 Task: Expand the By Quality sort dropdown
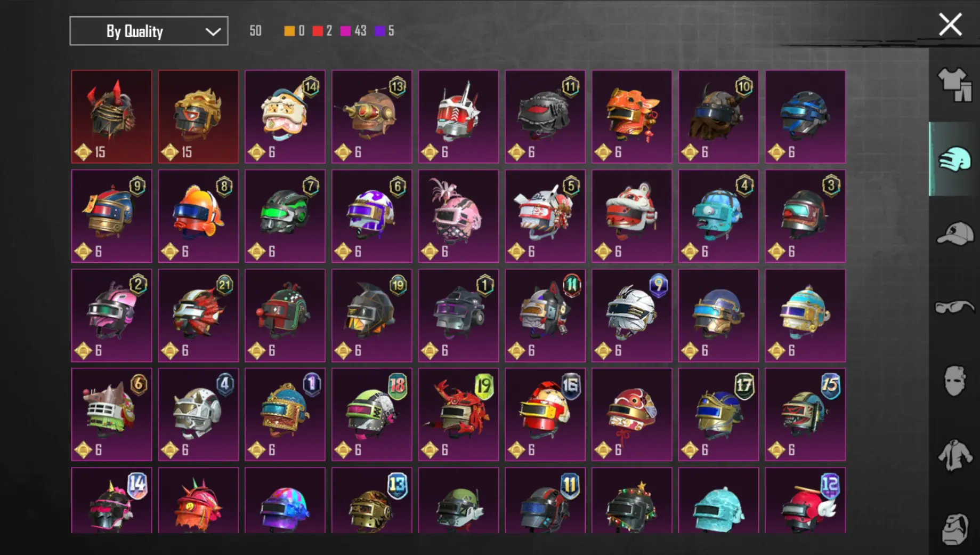149,31
